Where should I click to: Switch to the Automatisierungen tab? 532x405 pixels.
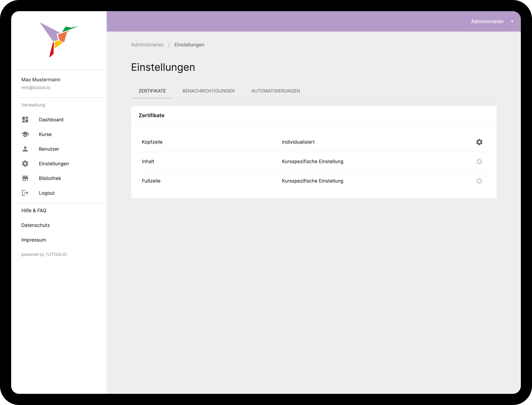pos(276,91)
